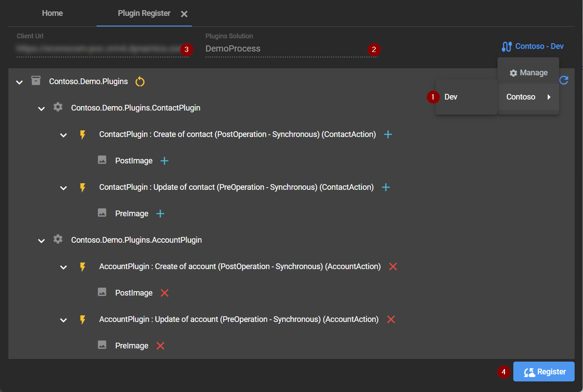Remove the AccountPlugin Update of account step
The height and width of the screenshot is (392, 583).
[391, 319]
